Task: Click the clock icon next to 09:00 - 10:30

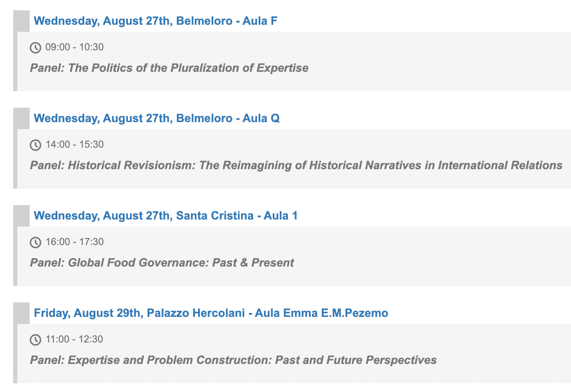Action: coord(35,48)
